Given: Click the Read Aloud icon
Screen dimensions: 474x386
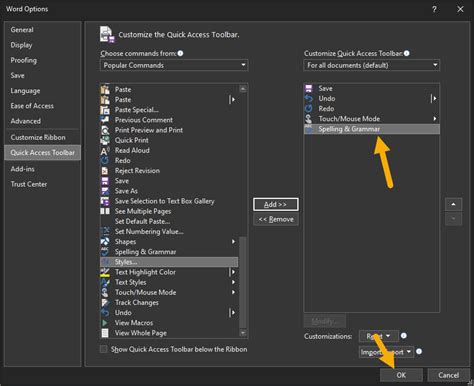Looking at the screenshot, I should 105,150.
